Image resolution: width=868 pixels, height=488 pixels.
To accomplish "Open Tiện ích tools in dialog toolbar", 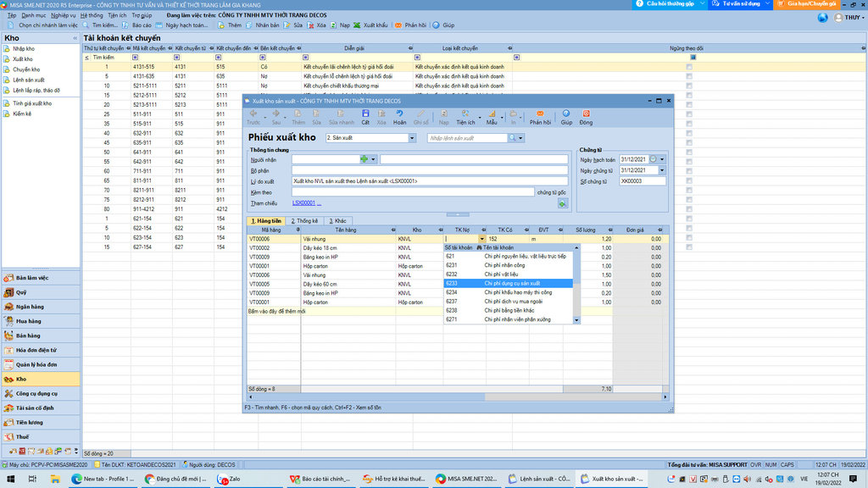I will pyautogui.click(x=465, y=117).
